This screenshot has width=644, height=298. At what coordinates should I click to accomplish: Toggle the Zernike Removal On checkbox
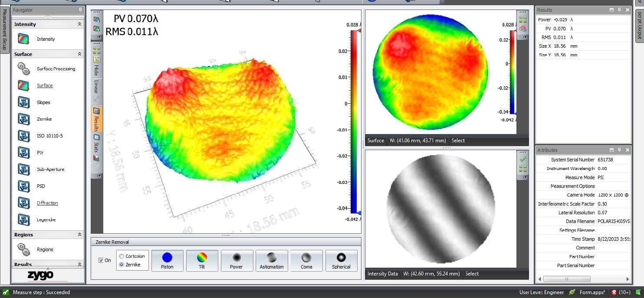[x=101, y=260]
